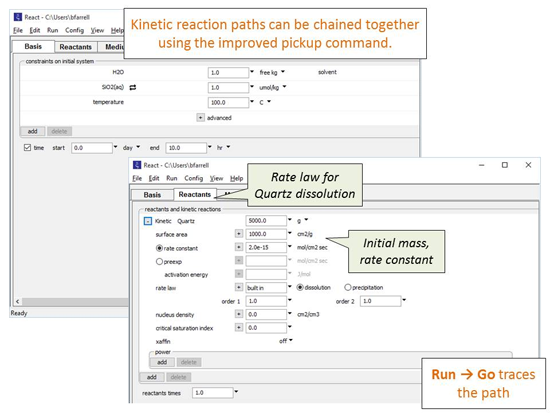
Task: Click the swap basis icon beside SiO2(aq)
Action: [133, 87]
